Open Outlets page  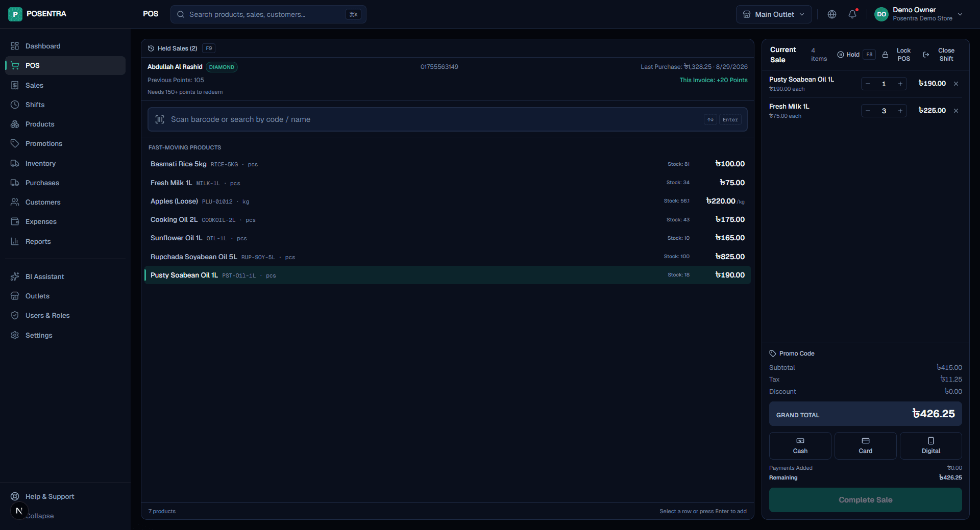click(x=65, y=296)
